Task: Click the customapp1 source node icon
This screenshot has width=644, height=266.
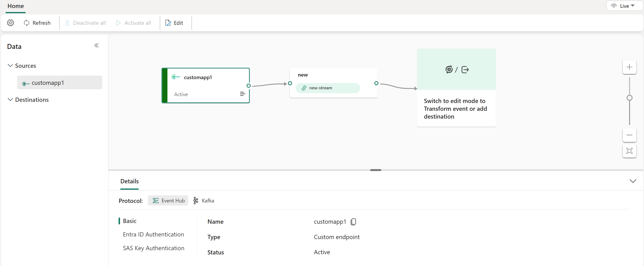Action: pos(176,77)
